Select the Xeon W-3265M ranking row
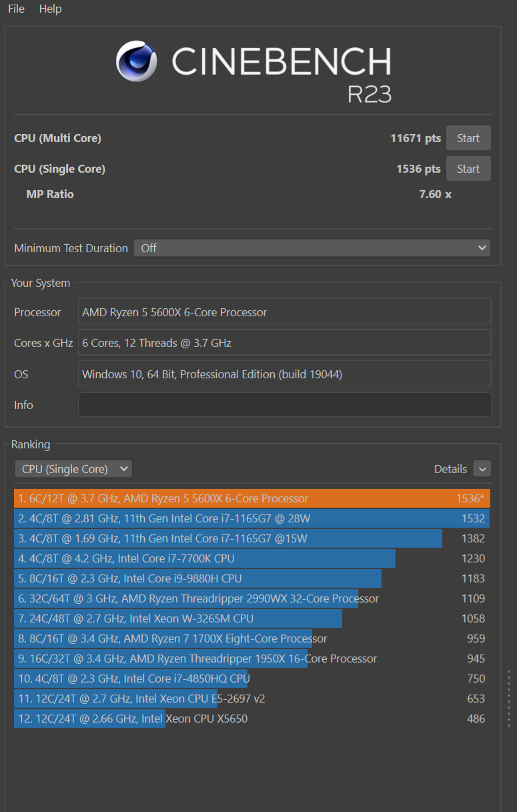This screenshot has width=517, height=812. [252, 619]
